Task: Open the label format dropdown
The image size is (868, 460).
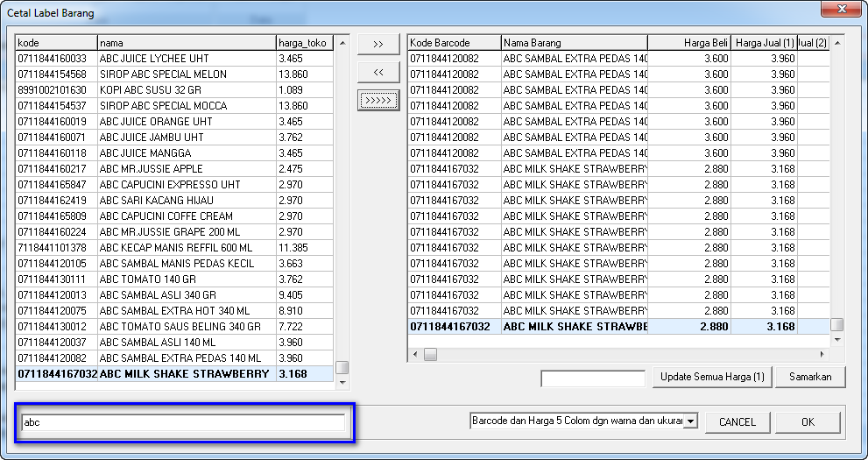Action: 690,421
